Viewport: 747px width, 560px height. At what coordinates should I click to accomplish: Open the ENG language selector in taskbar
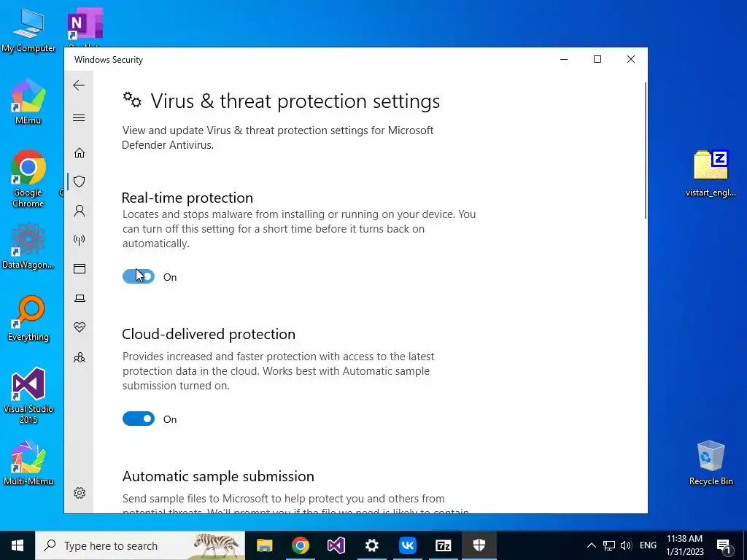[x=648, y=545]
